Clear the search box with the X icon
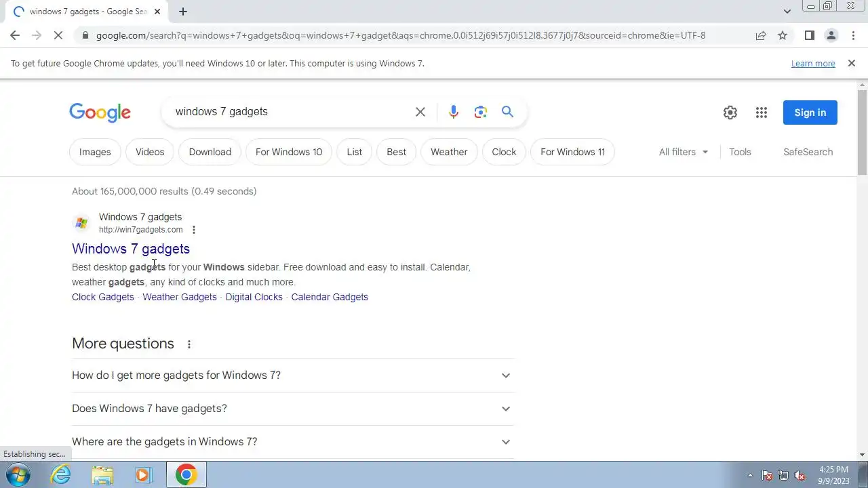The width and height of the screenshot is (868, 488). tap(420, 112)
